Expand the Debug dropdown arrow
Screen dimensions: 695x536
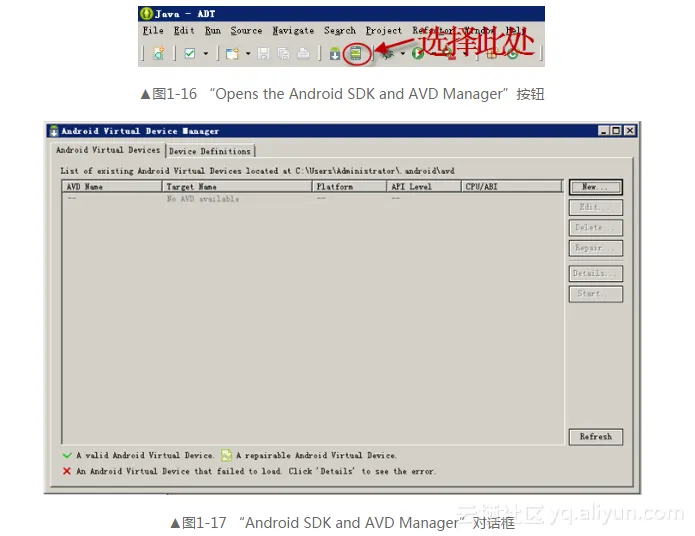[402, 54]
